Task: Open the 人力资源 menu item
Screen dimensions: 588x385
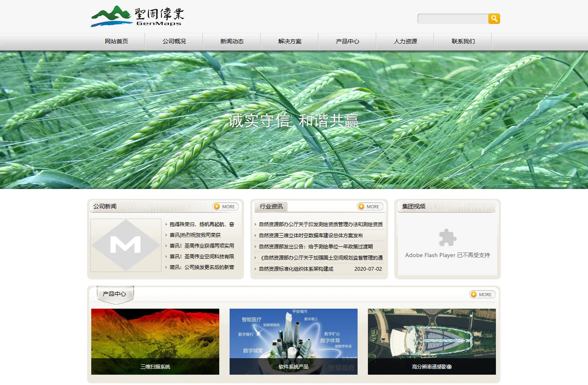Action: (x=405, y=41)
